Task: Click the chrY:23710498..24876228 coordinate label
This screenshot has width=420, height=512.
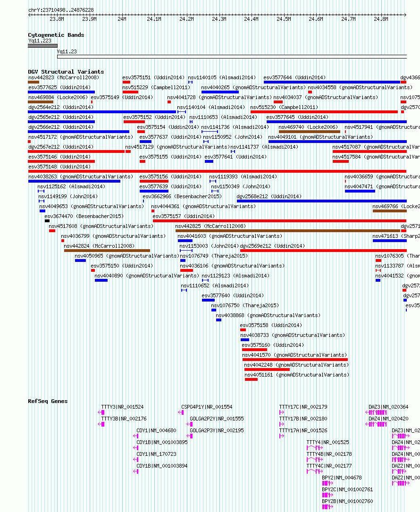Action: [x=61, y=10]
